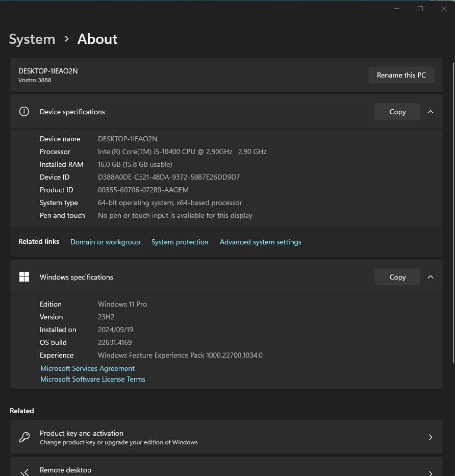The height and width of the screenshot is (476, 455).
Task: Collapse the Device specifications section
Action: tap(430, 111)
